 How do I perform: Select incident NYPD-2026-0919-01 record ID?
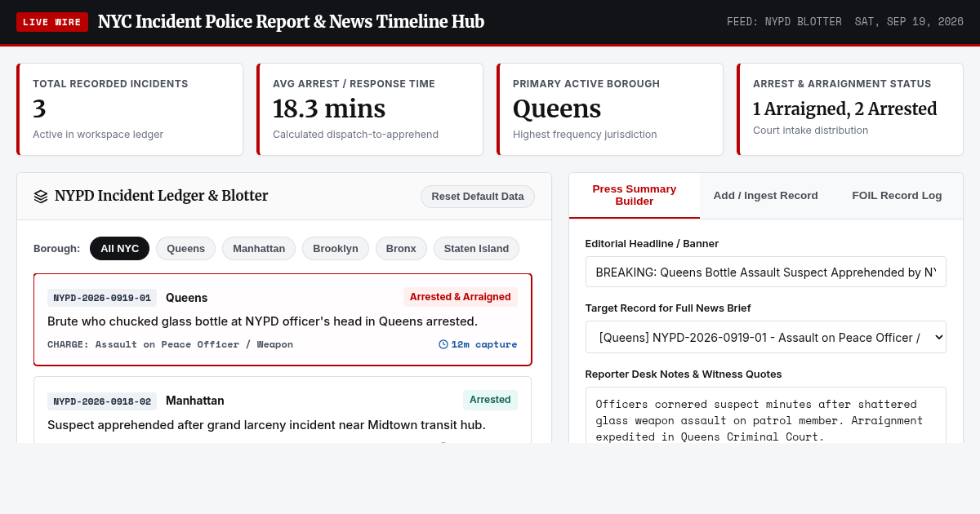point(102,298)
